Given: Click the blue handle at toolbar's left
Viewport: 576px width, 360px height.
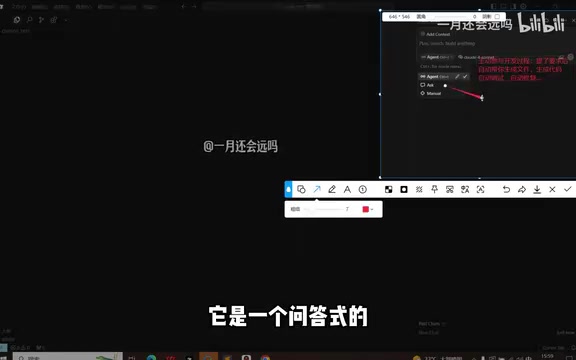Looking at the screenshot, I should pyautogui.click(x=288, y=189).
